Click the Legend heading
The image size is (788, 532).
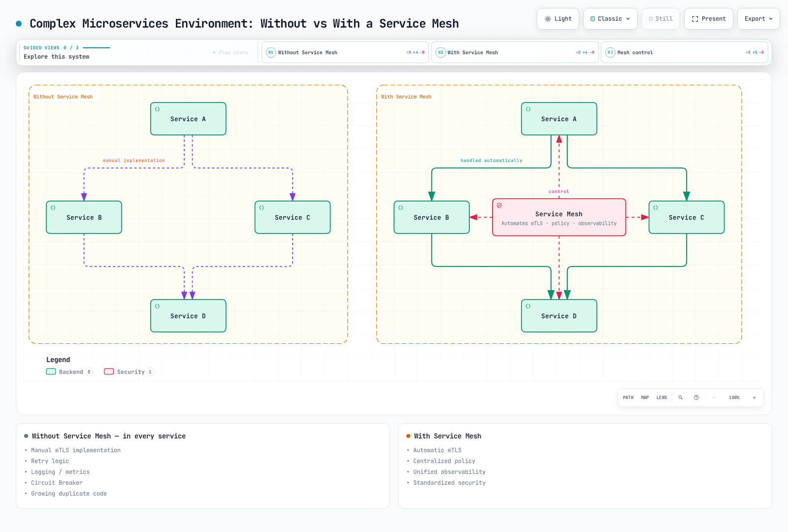pyautogui.click(x=58, y=360)
